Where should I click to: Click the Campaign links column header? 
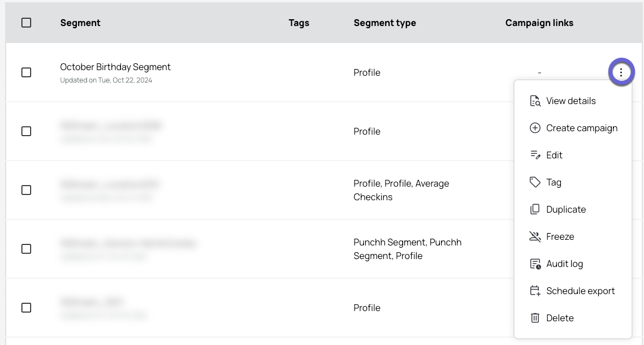539,23
